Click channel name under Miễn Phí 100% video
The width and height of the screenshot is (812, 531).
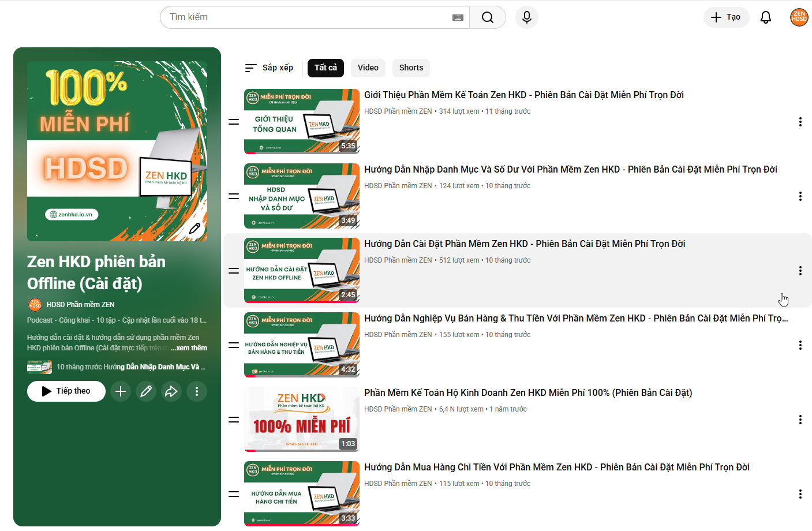click(x=398, y=409)
